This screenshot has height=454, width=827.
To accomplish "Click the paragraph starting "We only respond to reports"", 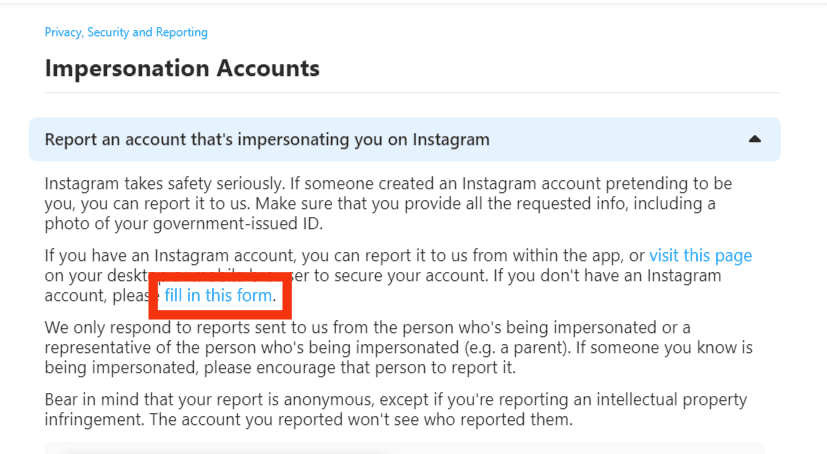I will (398, 347).
